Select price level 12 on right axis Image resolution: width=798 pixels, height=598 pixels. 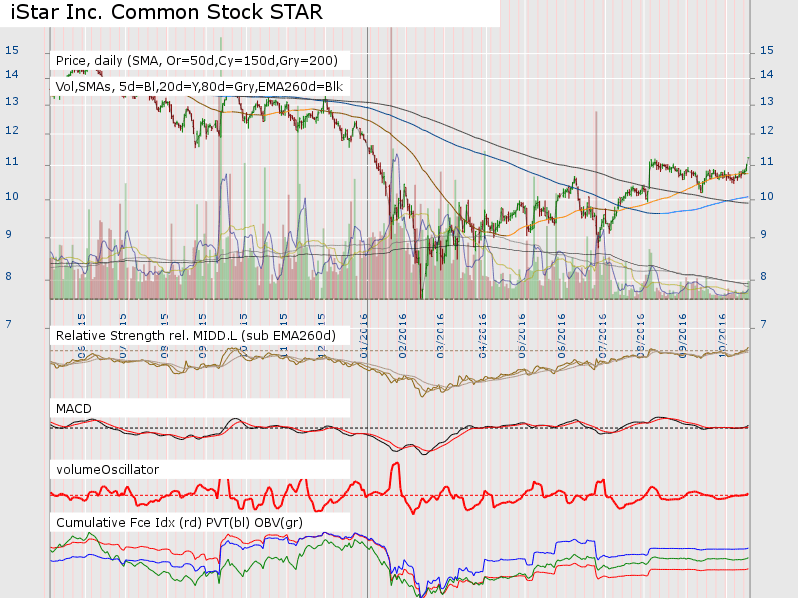(766, 130)
